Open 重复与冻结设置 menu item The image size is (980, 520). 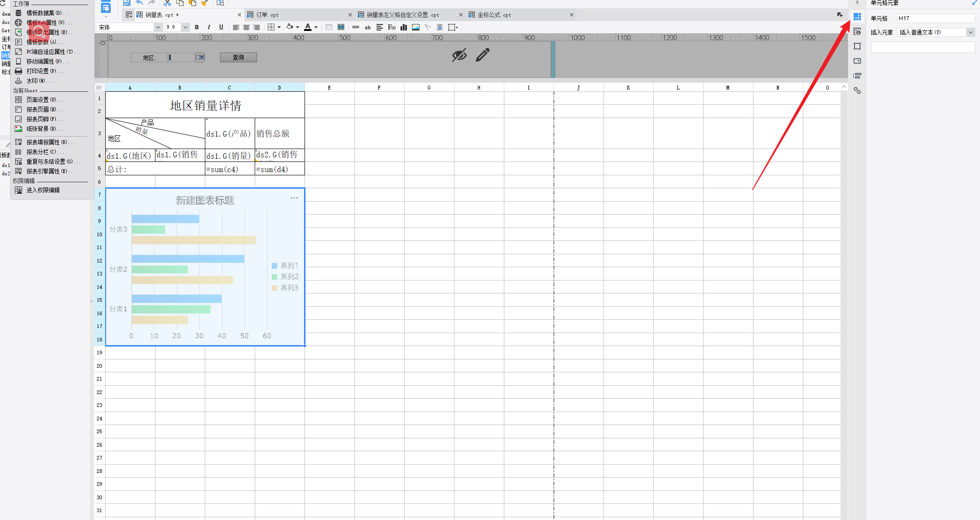tap(48, 161)
